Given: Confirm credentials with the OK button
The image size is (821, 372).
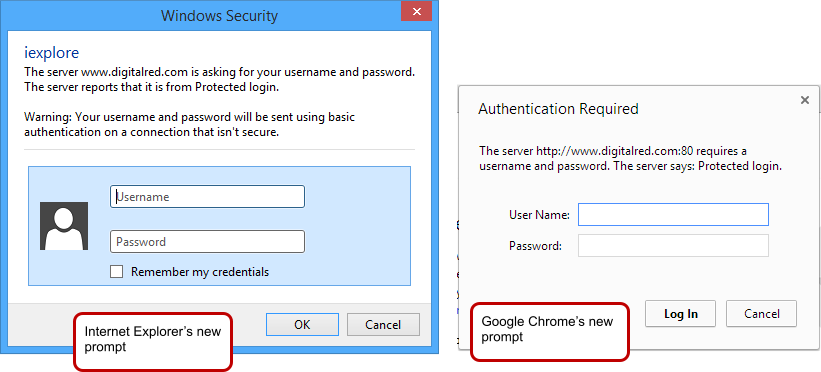Looking at the screenshot, I should (x=302, y=324).
